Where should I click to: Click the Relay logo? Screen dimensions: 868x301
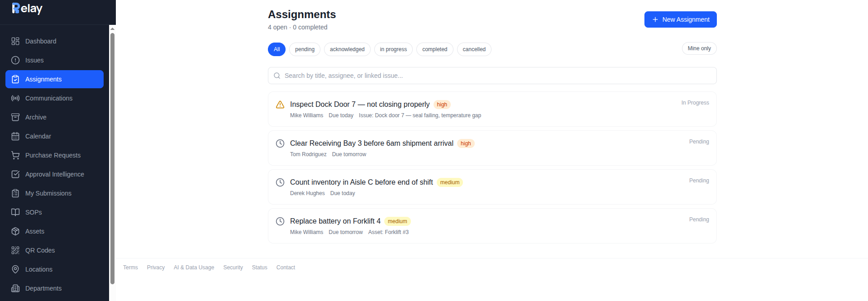(27, 9)
